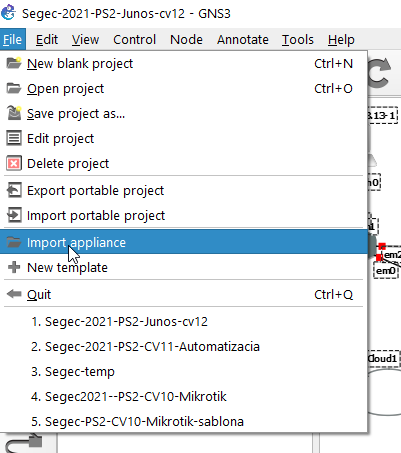Click the Edit project list icon
Screen dimensions: 401x453
[14, 138]
